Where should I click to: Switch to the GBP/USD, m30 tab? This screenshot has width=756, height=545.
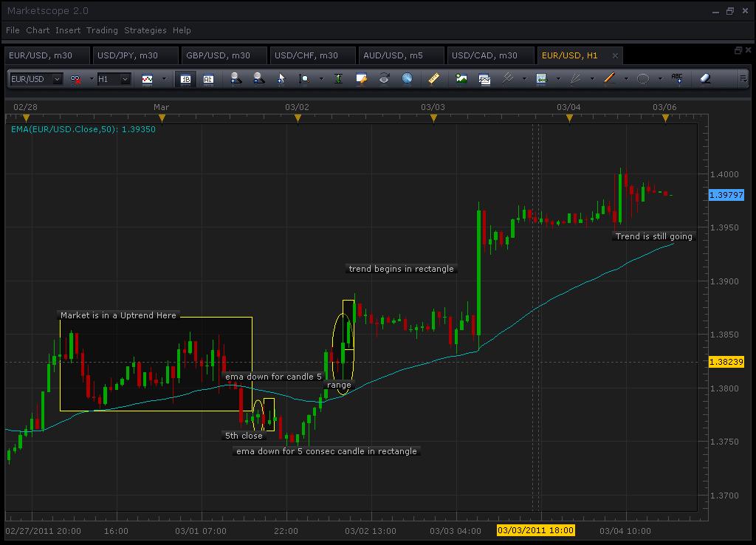click(224, 55)
